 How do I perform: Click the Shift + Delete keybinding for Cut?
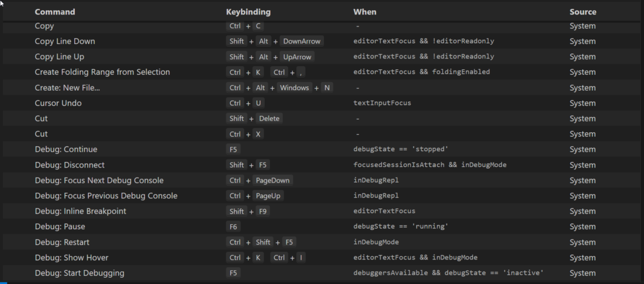254,118
